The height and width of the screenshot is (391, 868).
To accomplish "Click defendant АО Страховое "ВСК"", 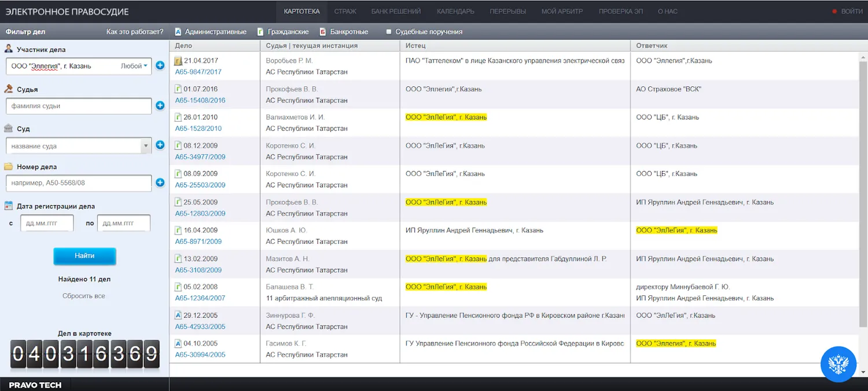I will click(x=668, y=89).
